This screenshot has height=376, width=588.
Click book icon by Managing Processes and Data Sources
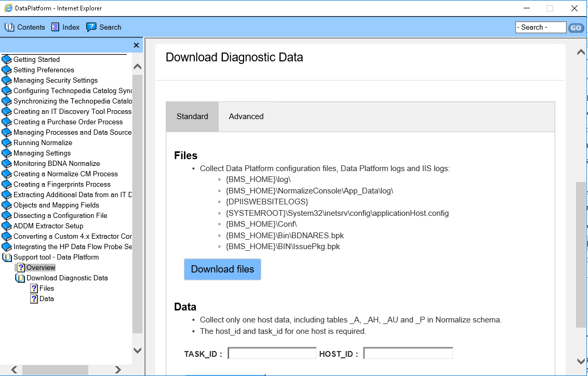pos(7,132)
